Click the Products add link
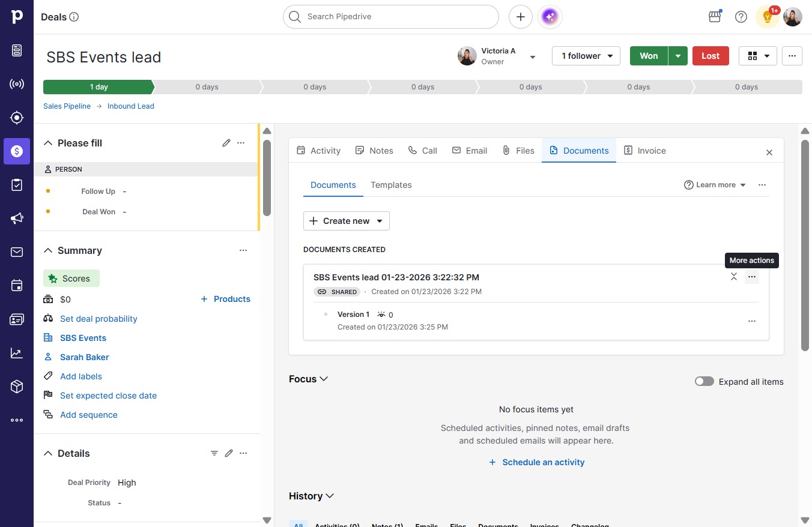Screen dimensions: 812x527 click(225, 299)
